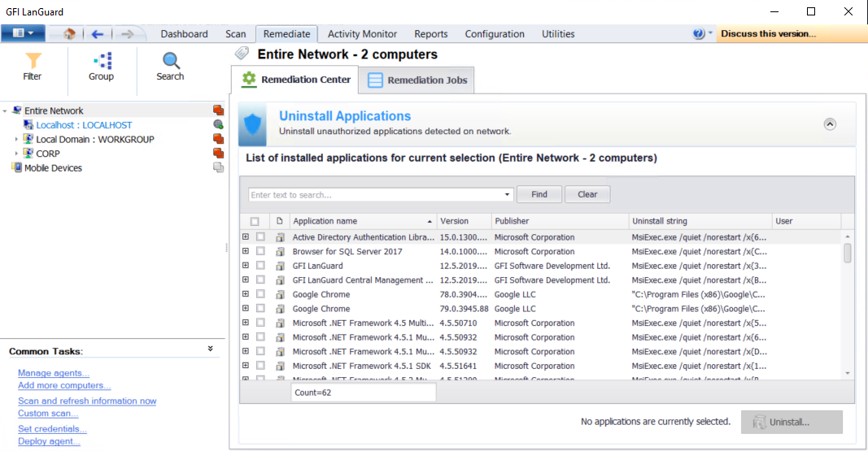Open the help question mark icon

pyautogui.click(x=699, y=33)
